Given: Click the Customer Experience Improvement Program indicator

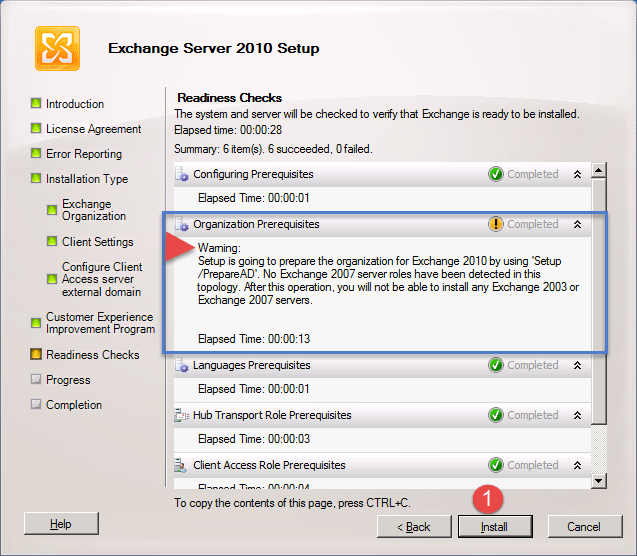Looking at the screenshot, I should 36,323.
